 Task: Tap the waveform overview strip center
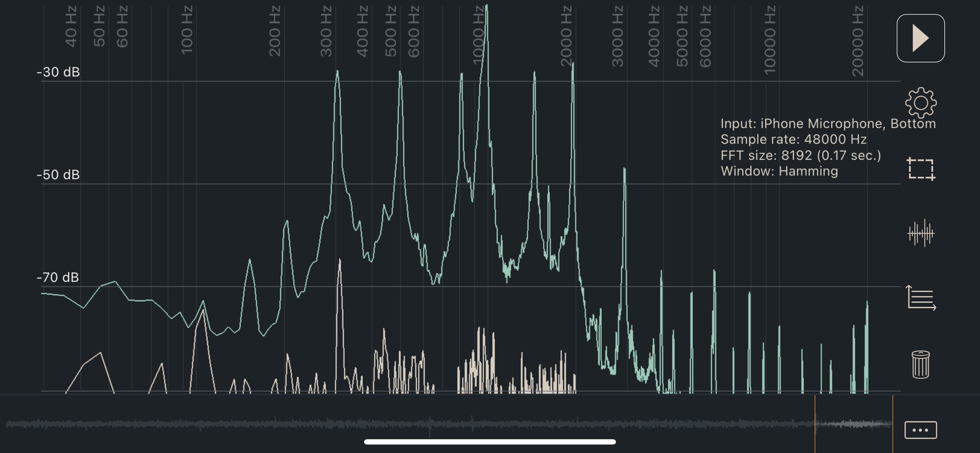449,423
